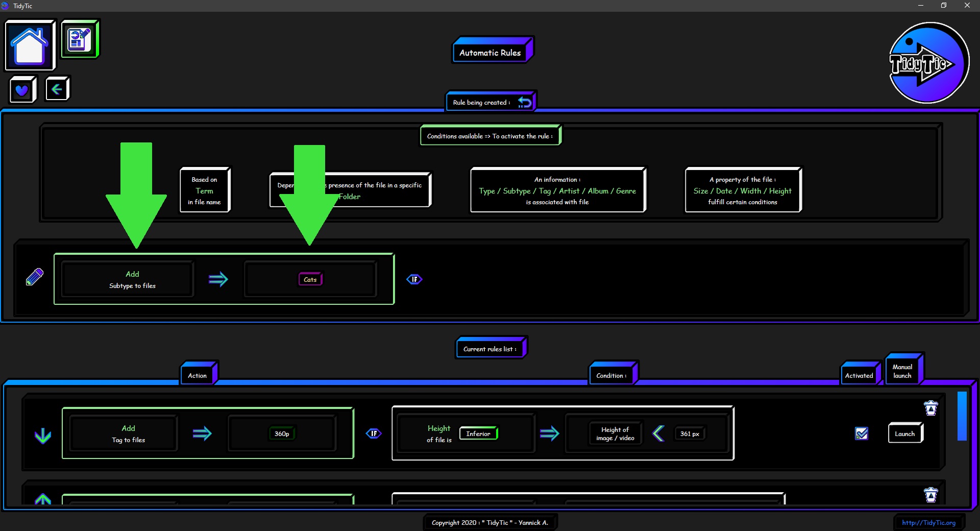Move the 360p rule down with the arrow
Viewport: 980px width, 531px height.
tap(43, 435)
